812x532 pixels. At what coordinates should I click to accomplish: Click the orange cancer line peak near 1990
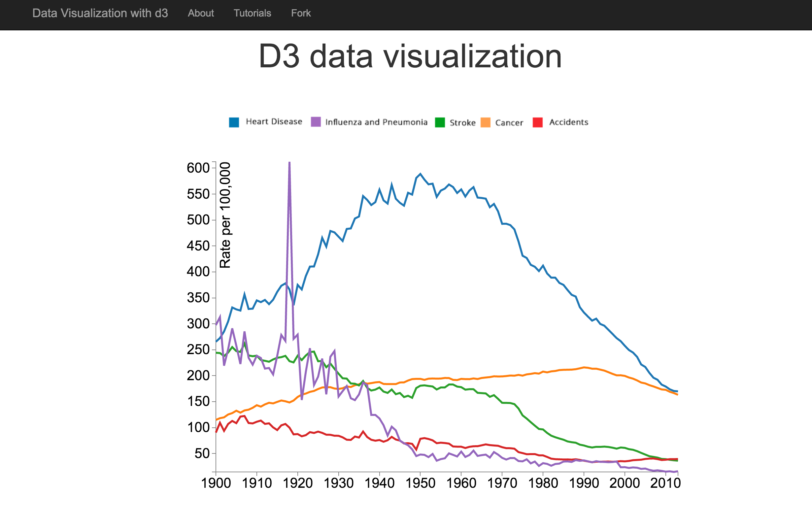pos(584,367)
